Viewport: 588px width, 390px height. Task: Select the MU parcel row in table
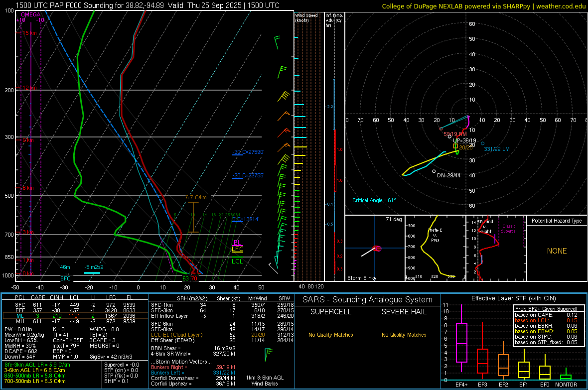point(75,321)
